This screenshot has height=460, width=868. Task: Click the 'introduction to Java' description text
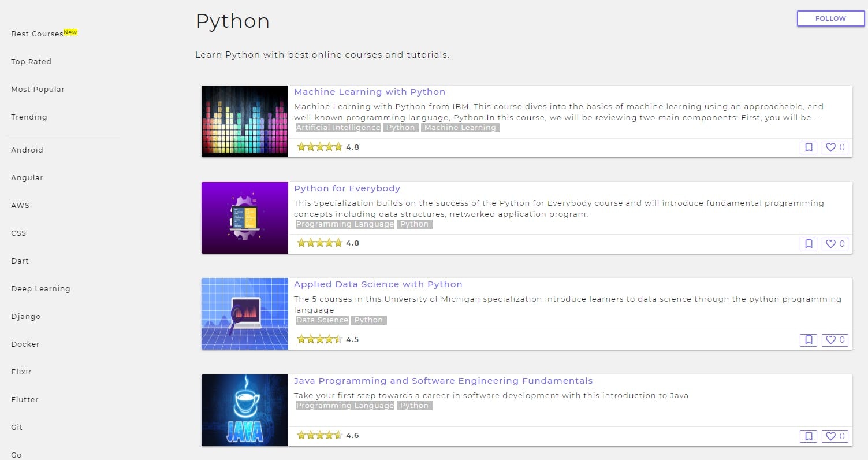pos(491,396)
